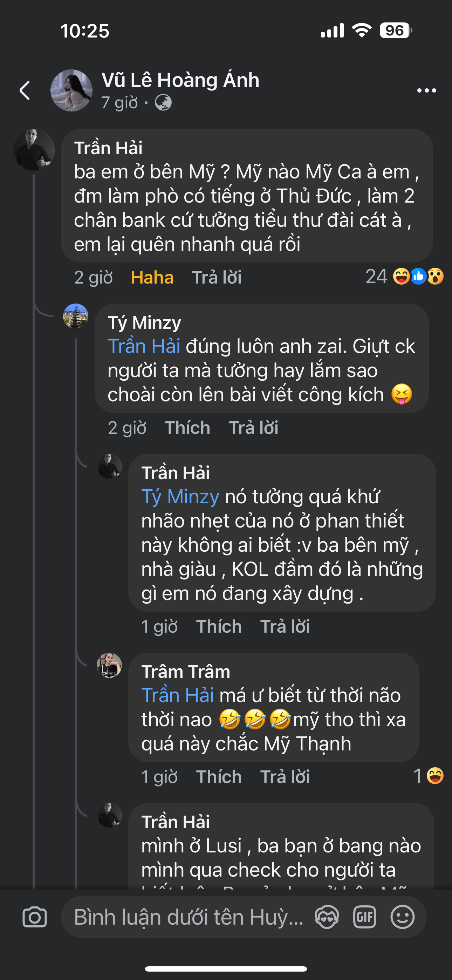452x980 pixels.
Task: Open Trần Hải mention in Trâm Trâm's reply
Action: (177, 695)
